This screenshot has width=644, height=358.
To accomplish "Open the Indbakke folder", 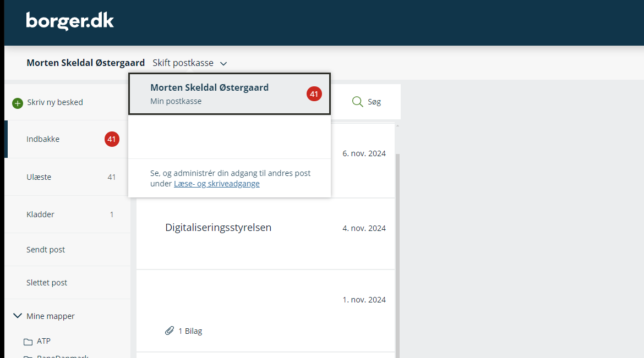I will pos(43,139).
